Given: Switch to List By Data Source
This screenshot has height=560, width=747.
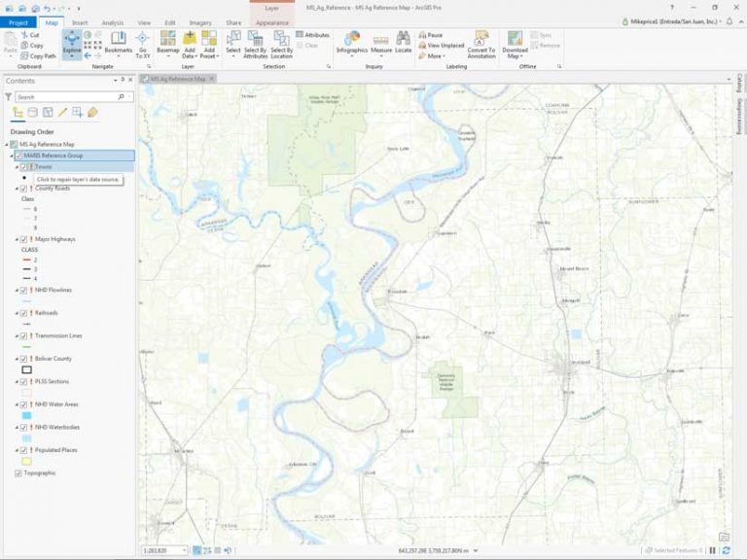Looking at the screenshot, I should pos(33,113).
